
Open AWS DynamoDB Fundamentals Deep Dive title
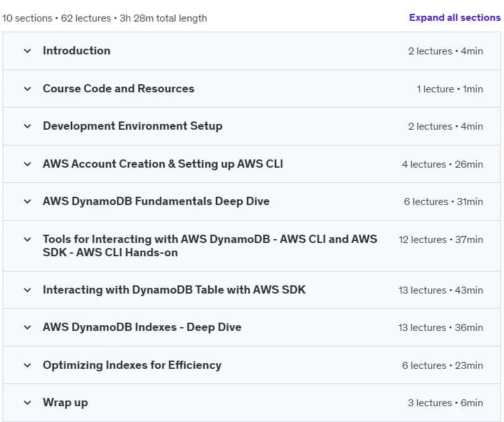coord(156,202)
